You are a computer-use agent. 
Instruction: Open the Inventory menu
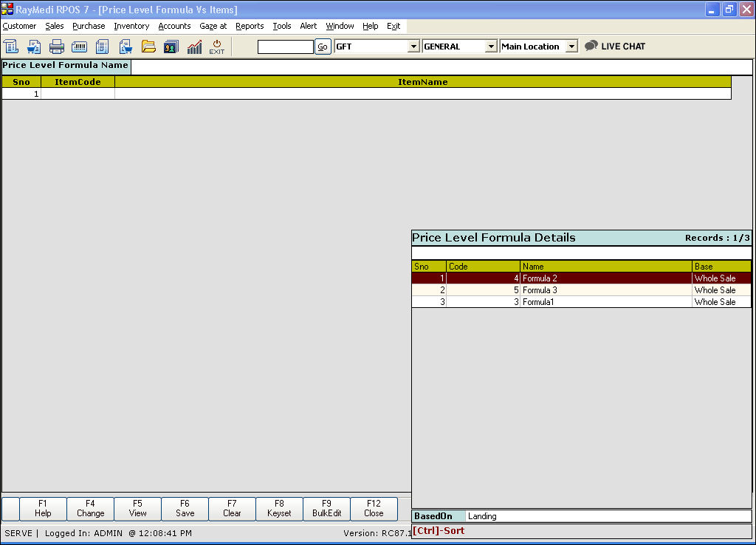click(131, 26)
